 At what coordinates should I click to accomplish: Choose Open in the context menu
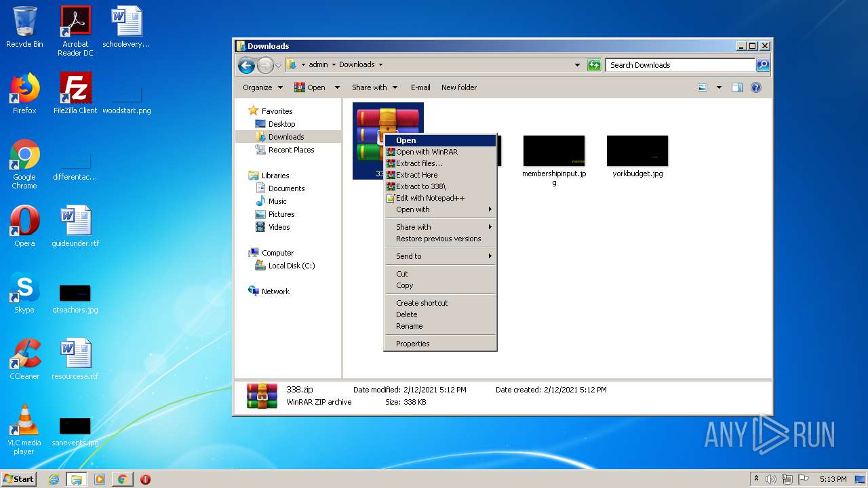tap(440, 140)
